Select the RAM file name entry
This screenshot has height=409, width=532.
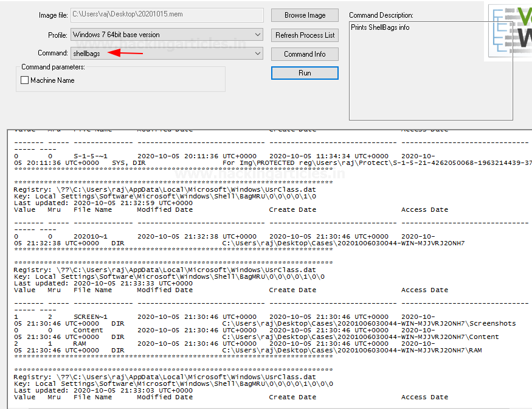pyautogui.click(x=80, y=343)
